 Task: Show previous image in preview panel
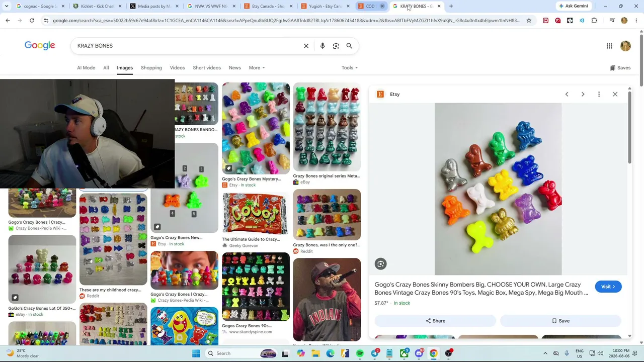pyautogui.click(x=567, y=94)
